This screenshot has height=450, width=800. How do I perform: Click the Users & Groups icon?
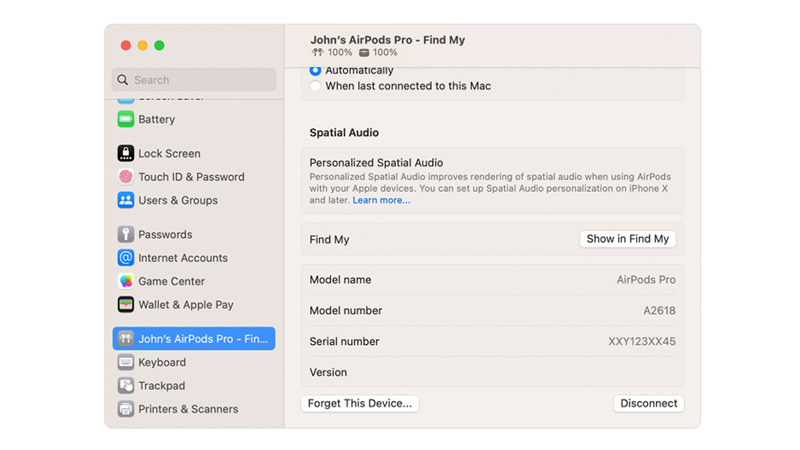pyautogui.click(x=126, y=200)
